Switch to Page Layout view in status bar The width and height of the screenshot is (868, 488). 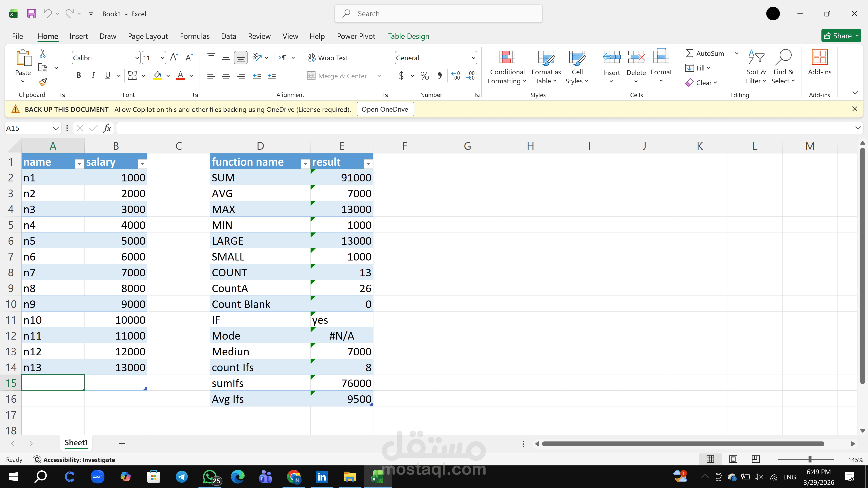[x=733, y=459]
